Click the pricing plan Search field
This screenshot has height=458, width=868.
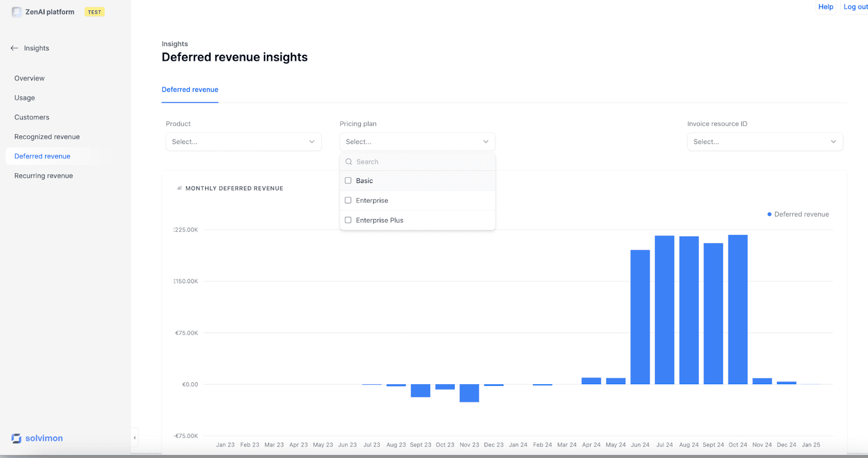(418, 162)
